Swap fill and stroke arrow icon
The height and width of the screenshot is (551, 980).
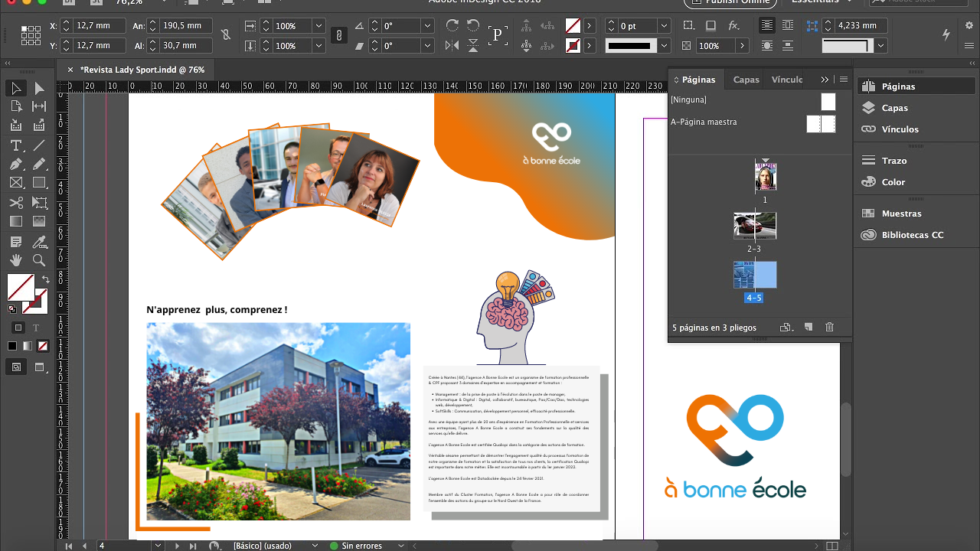(x=46, y=279)
